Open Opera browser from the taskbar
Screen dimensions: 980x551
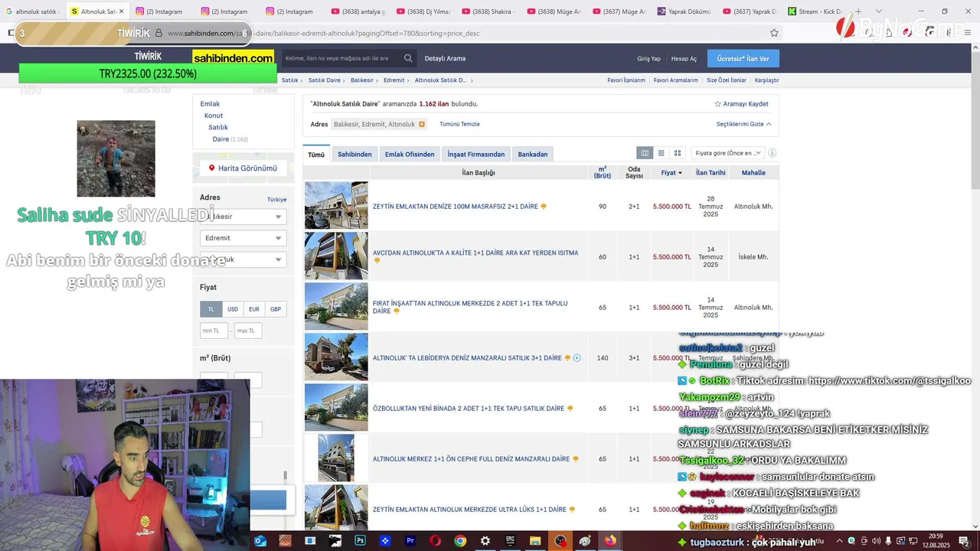[435, 541]
